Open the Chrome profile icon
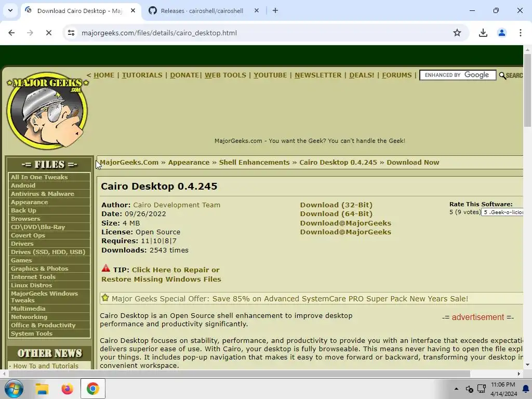This screenshot has height=399, width=532. (501, 33)
